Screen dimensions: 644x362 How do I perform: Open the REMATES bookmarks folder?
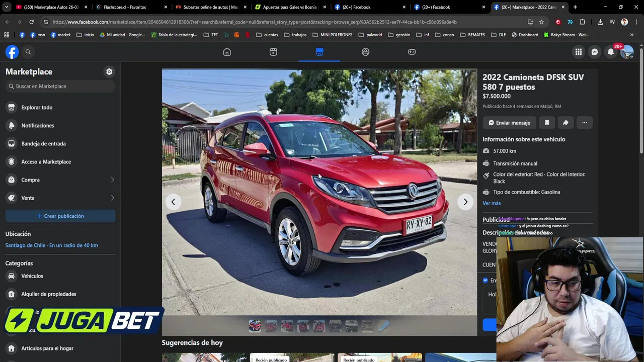[472, 35]
